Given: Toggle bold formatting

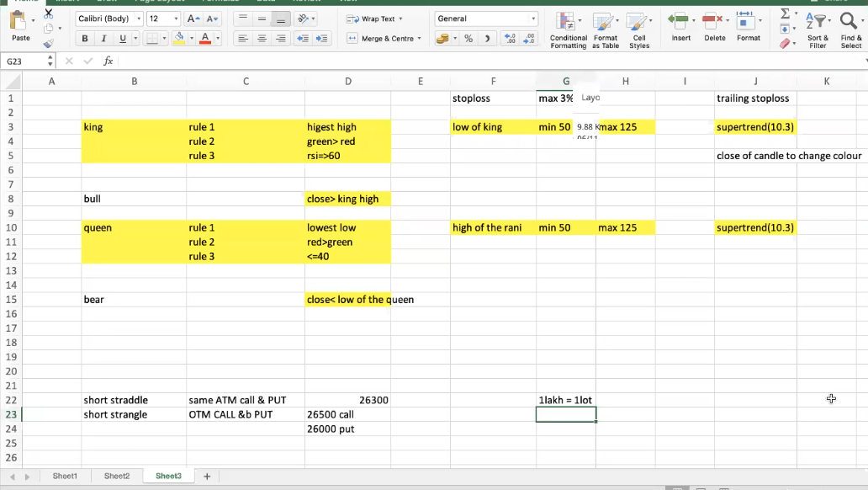Looking at the screenshot, I should pyautogui.click(x=84, y=39).
